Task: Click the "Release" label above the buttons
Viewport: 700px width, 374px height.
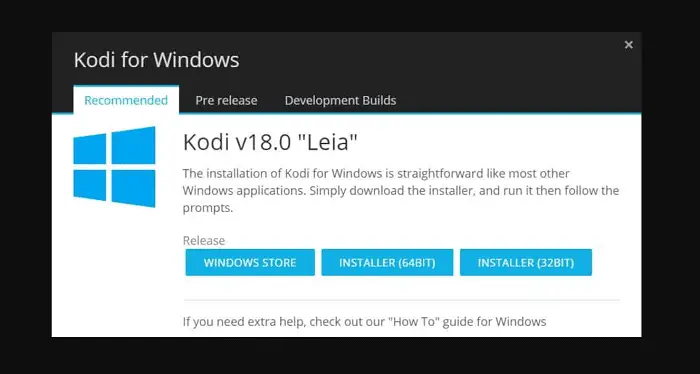Action: 204,241
